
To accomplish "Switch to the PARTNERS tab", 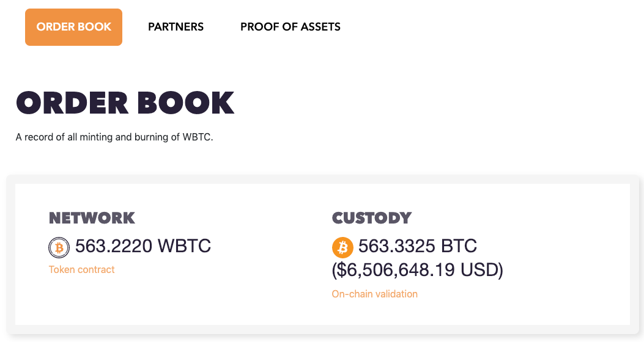I will pos(176,27).
